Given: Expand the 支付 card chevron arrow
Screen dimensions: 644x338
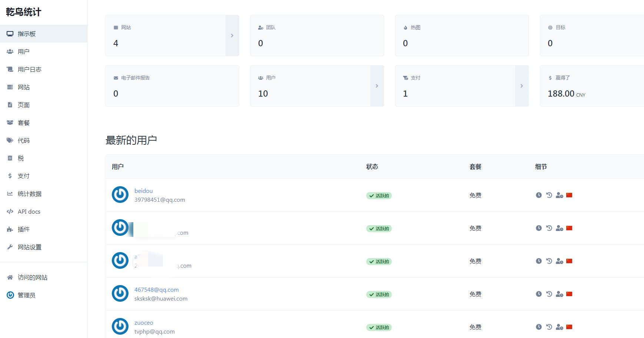Looking at the screenshot, I should (x=522, y=86).
